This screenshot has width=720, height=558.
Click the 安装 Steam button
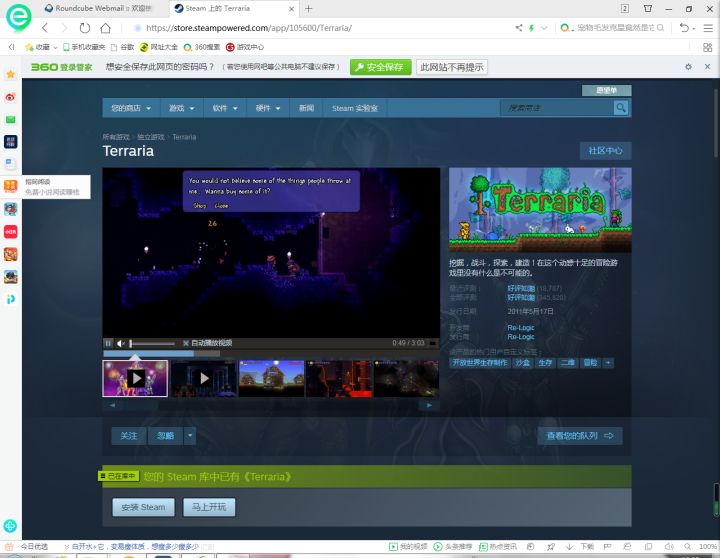(143, 507)
